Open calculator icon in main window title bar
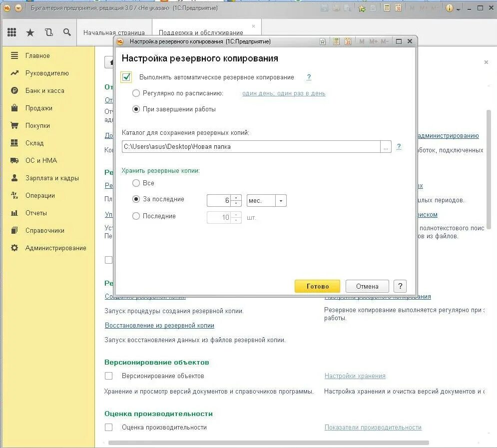The width and height of the screenshot is (497, 448). pyautogui.click(x=387, y=8)
